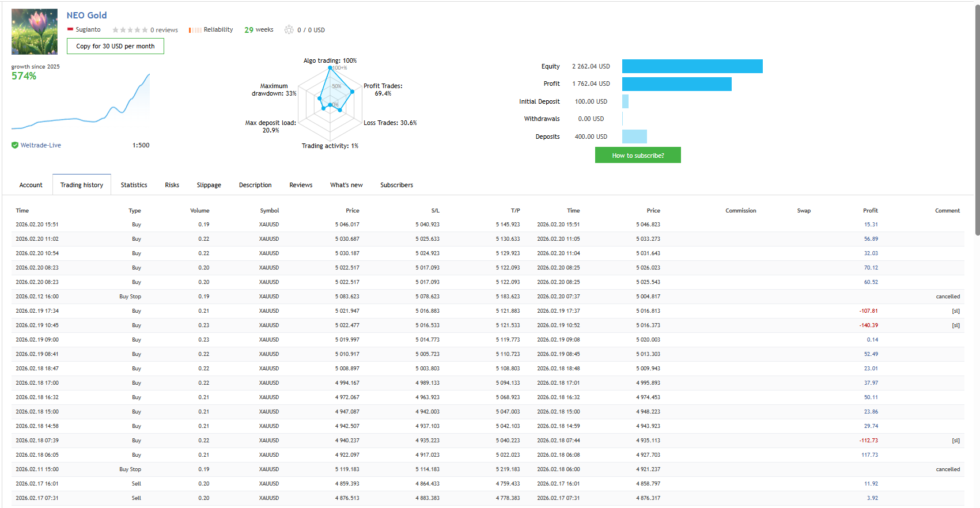
Task: Click the NEO Gold flower avatar image
Action: click(35, 32)
